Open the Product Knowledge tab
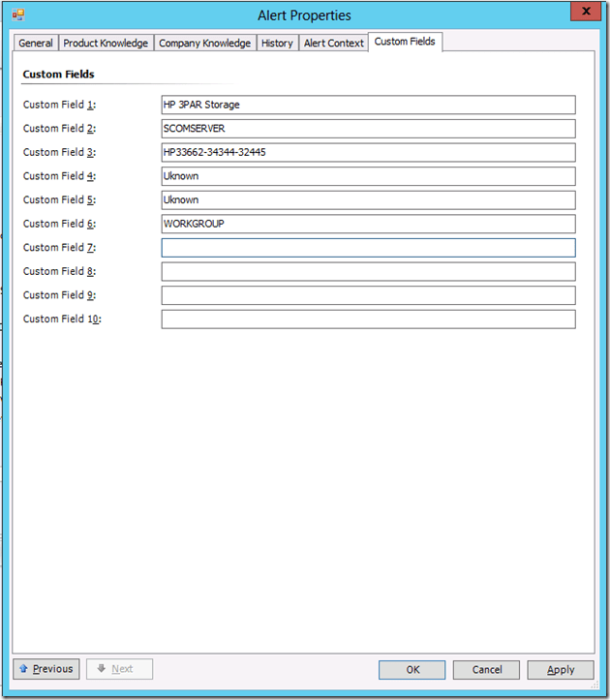This screenshot has width=610, height=700. coord(106,43)
